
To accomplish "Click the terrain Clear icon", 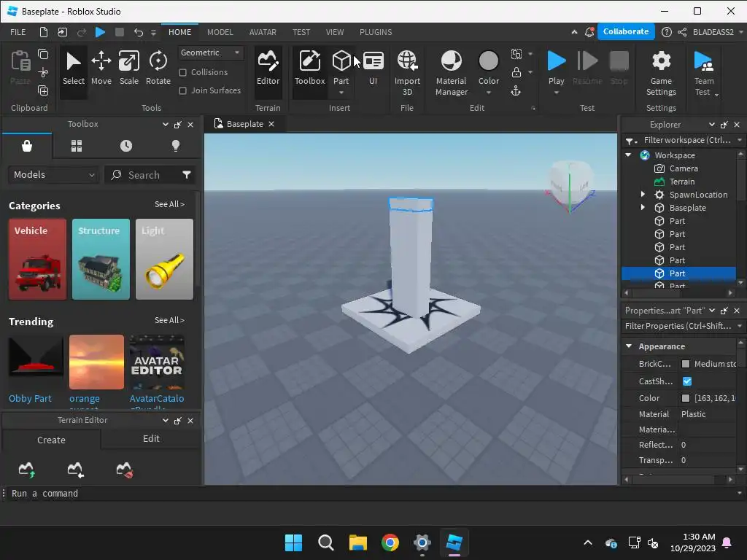I will (124, 470).
